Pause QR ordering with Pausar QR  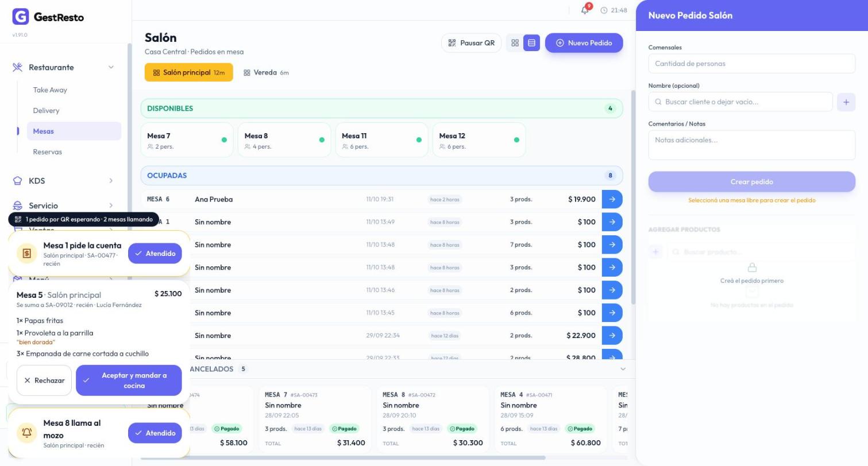tap(471, 43)
